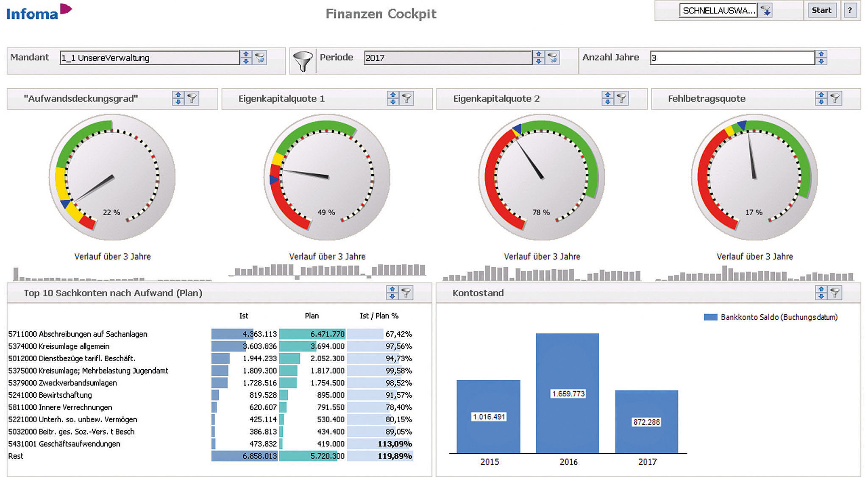Click filter icon in Kontostand header
The width and height of the screenshot is (868, 477).
835,293
